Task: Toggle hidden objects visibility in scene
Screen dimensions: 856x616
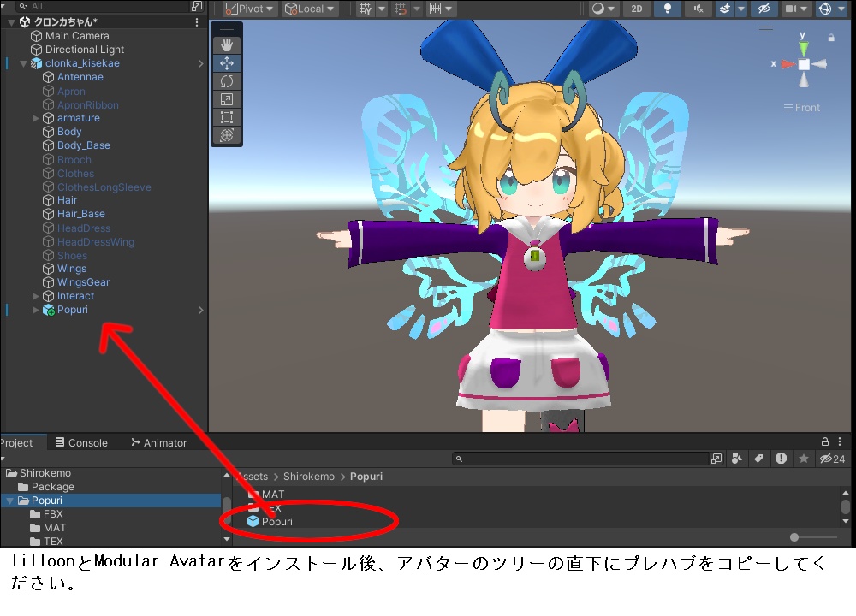Action: (764, 9)
